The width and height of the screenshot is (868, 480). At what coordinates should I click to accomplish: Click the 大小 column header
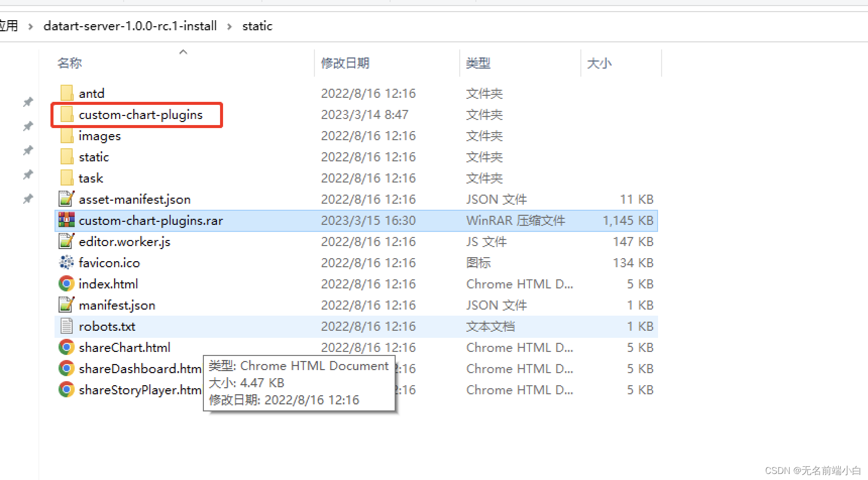(x=600, y=63)
